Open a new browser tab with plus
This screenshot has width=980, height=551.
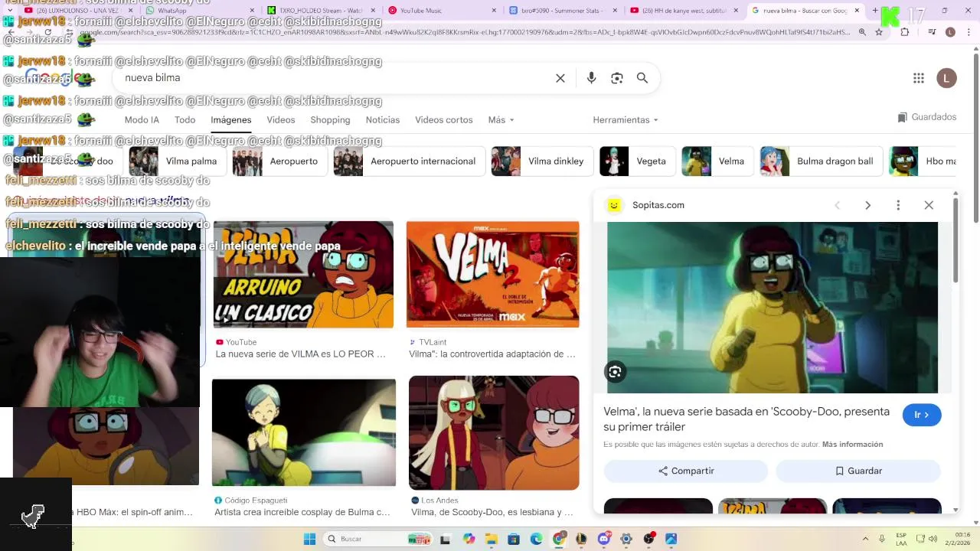click(875, 11)
